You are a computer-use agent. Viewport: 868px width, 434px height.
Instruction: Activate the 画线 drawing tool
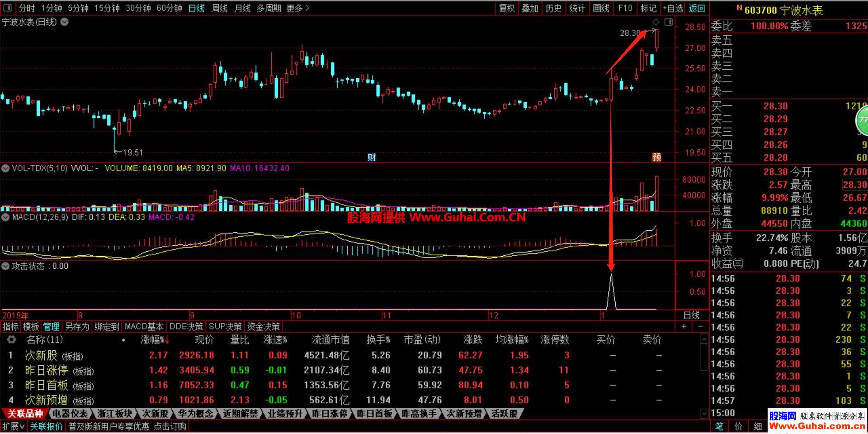point(601,8)
